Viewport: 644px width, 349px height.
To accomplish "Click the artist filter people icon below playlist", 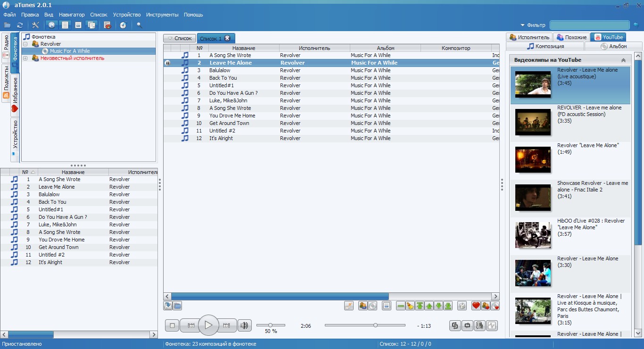I will point(363,306).
